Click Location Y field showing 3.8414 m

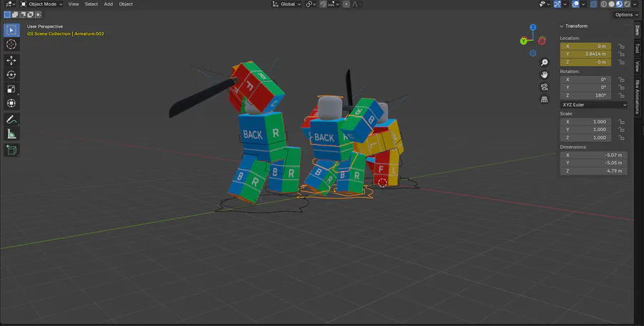pyautogui.click(x=585, y=54)
